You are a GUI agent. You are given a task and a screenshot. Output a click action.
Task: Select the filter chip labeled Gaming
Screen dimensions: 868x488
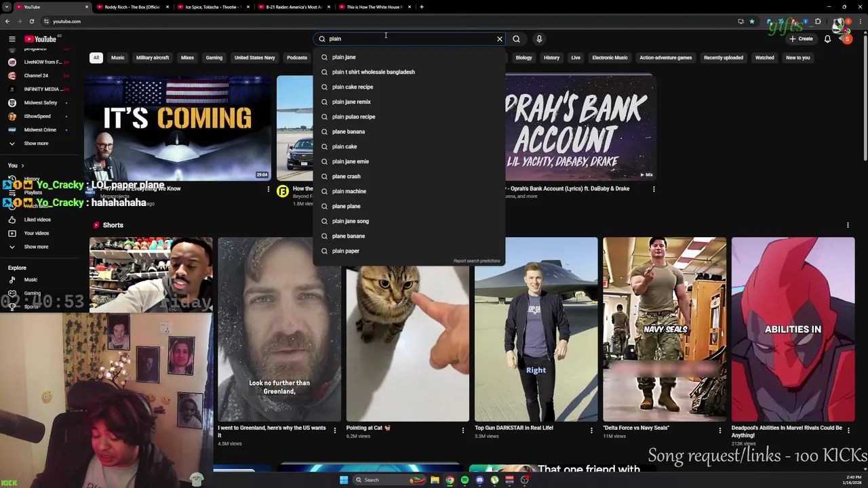pos(214,58)
